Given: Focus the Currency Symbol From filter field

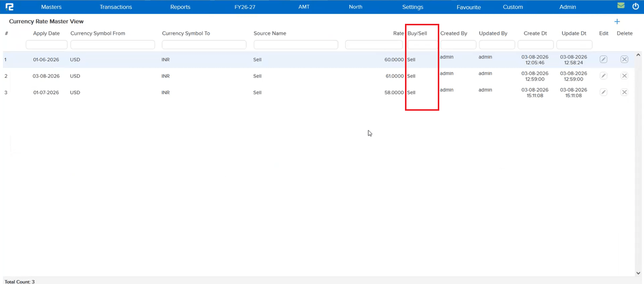Looking at the screenshot, I should pyautogui.click(x=113, y=45).
